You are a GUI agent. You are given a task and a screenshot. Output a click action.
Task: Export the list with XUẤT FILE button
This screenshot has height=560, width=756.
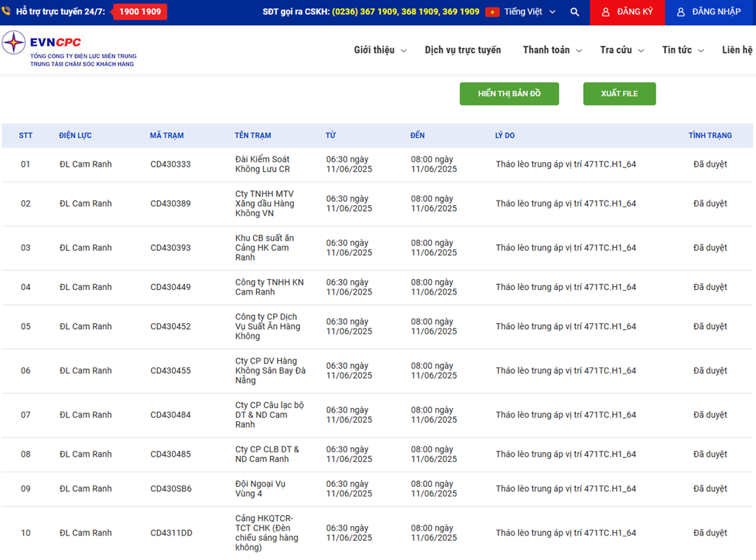click(x=619, y=94)
